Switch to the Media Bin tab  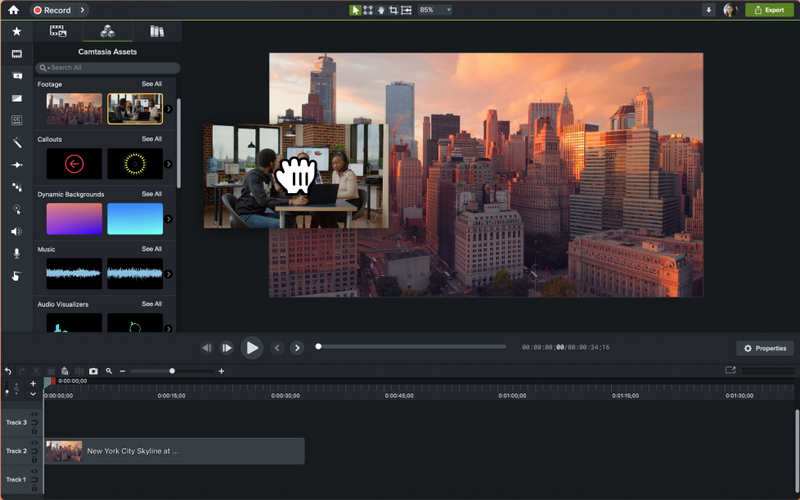pos(58,31)
